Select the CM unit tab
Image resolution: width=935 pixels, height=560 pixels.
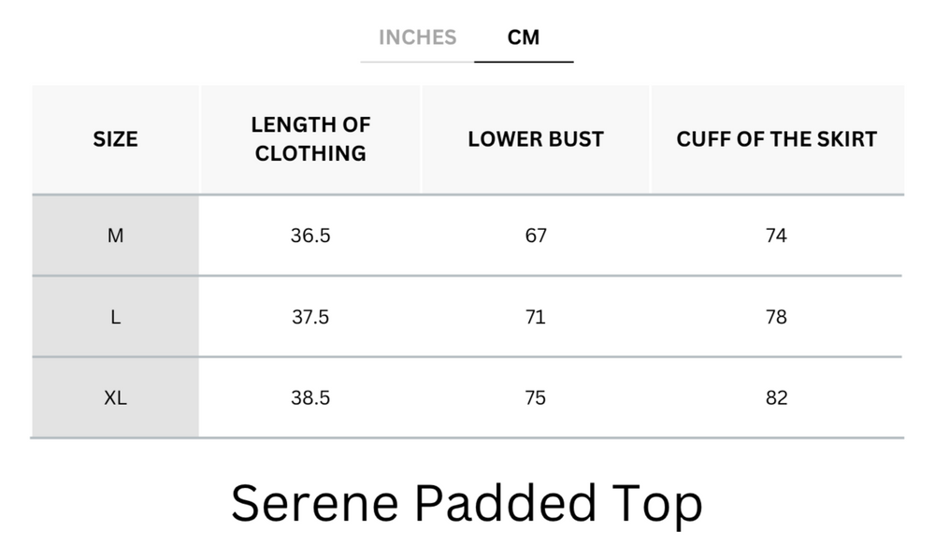[525, 37]
